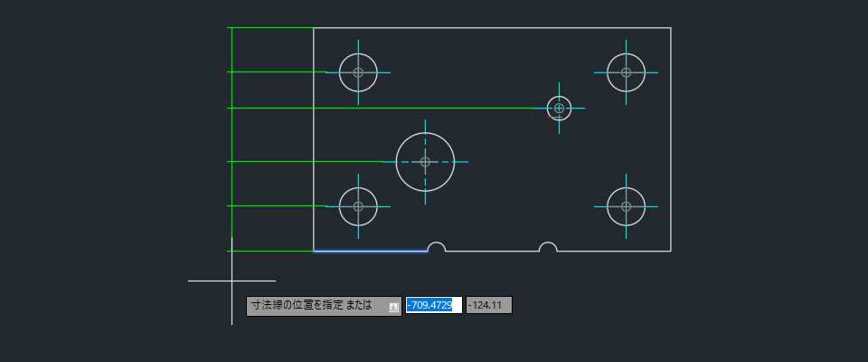
Task: Pick the small circle's center mark
Action: pos(559,108)
